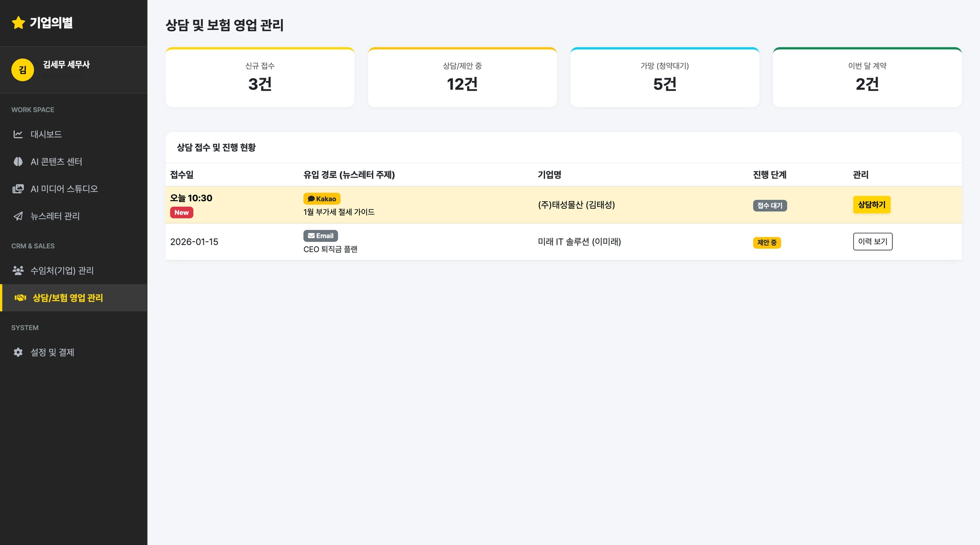980x545 pixels.
Task: Click the Email channel badge
Action: click(x=321, y=236)
